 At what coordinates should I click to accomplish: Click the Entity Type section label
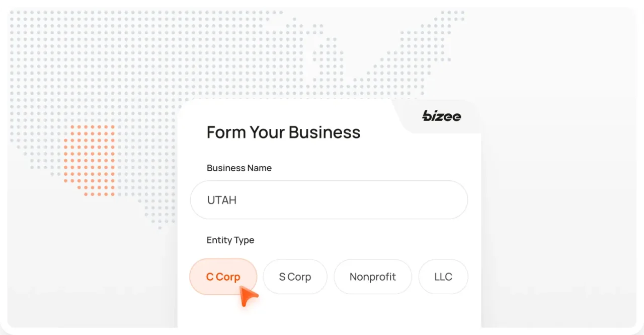pyautogui.click(x=230, y=240)
